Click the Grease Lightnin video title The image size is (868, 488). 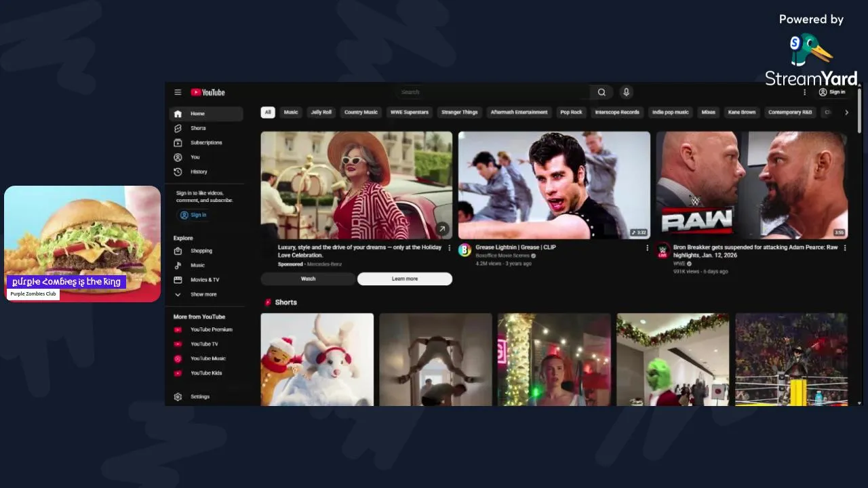coord(515,247)
